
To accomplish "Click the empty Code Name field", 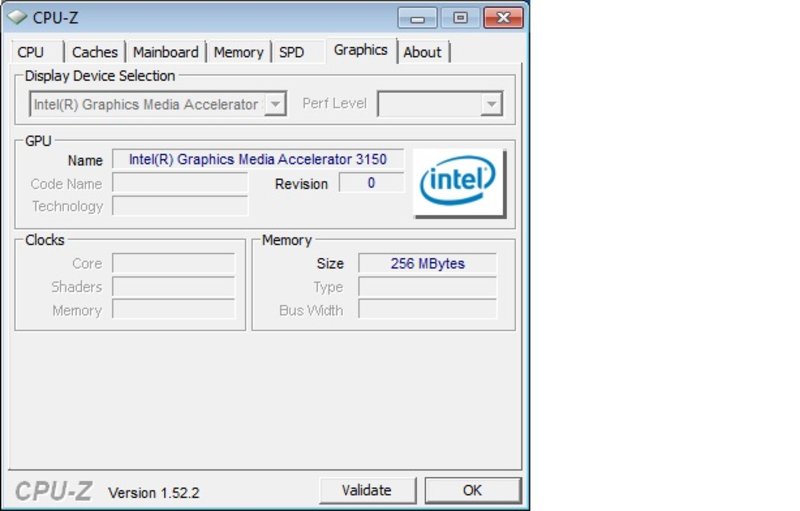I will coord(180,183).
